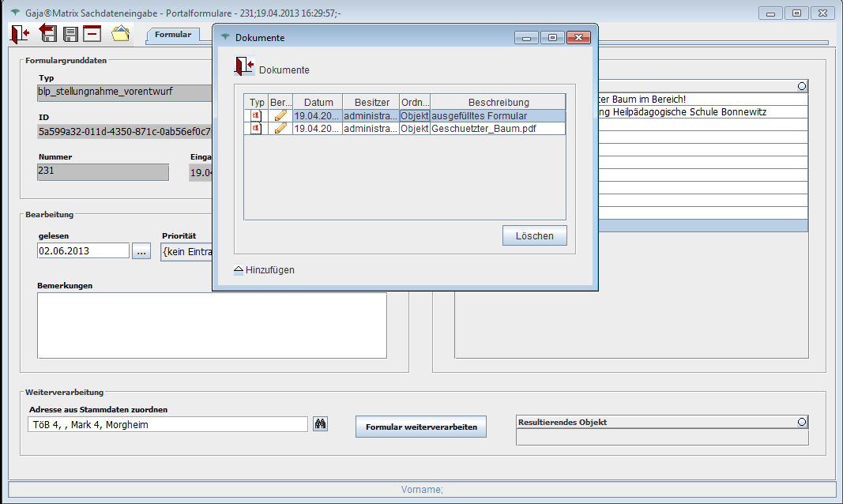Switch to the Formular tab

[x=172, y=35]
